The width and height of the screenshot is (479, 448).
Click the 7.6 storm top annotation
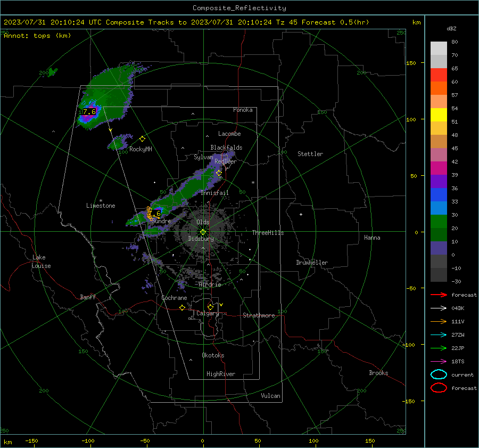tap(89, 112)
